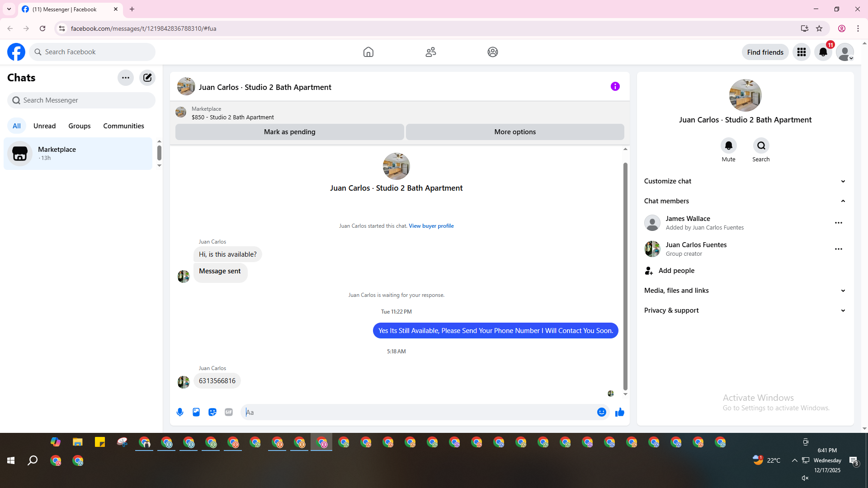This screenshot has height=488, width=868.
Task: Mute this conversation
Action: pyautogui.click(x=728, y=146)
